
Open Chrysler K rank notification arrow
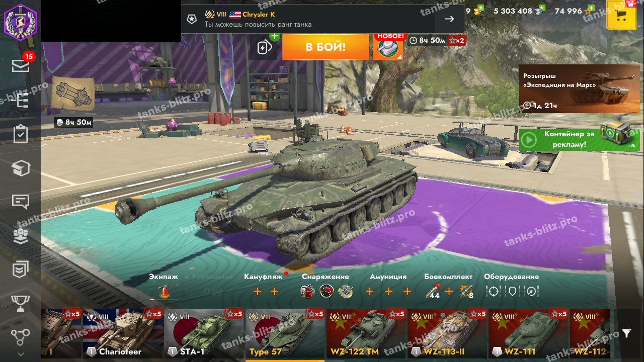449,19
